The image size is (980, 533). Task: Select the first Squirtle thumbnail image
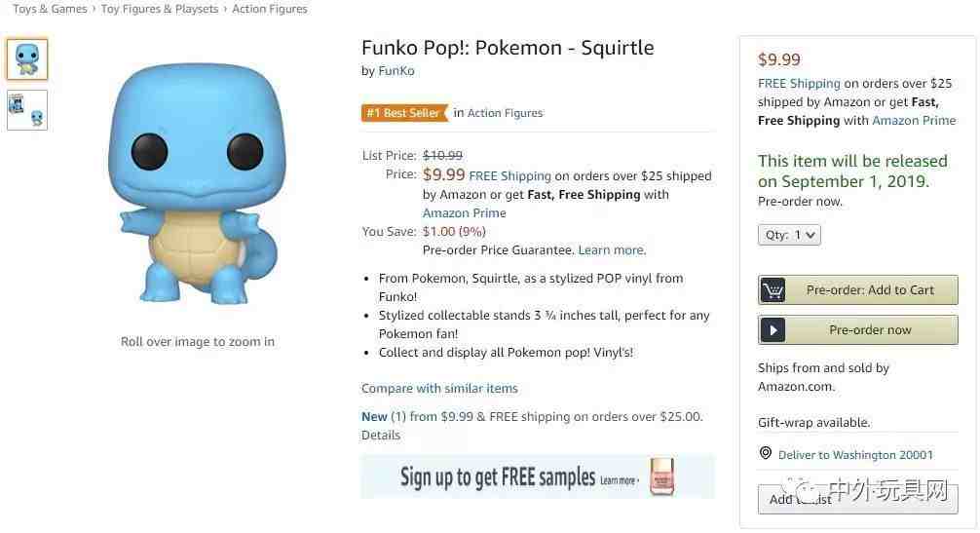[x=27, y=59]
